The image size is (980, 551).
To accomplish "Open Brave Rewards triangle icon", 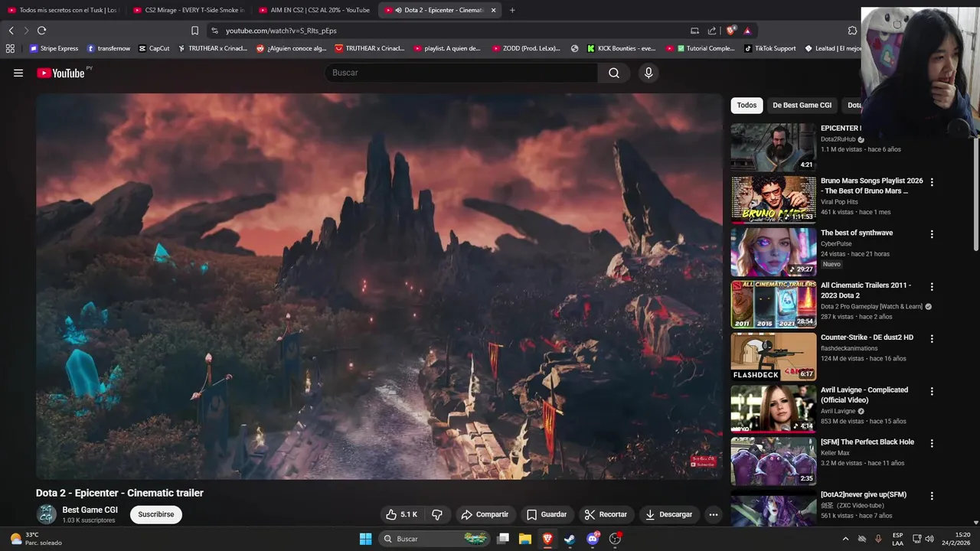I will click(x=747, y=31).
